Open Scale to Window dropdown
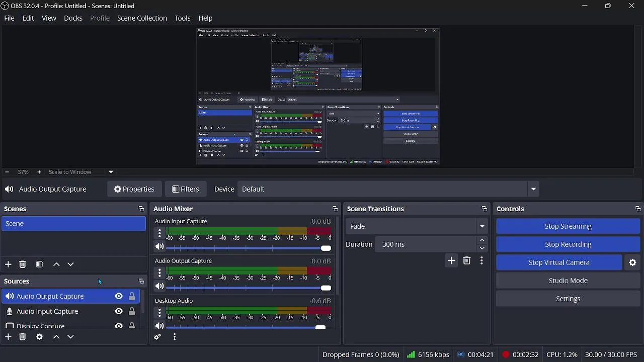This screenshot has width=644, height=362. click(82, 172)
